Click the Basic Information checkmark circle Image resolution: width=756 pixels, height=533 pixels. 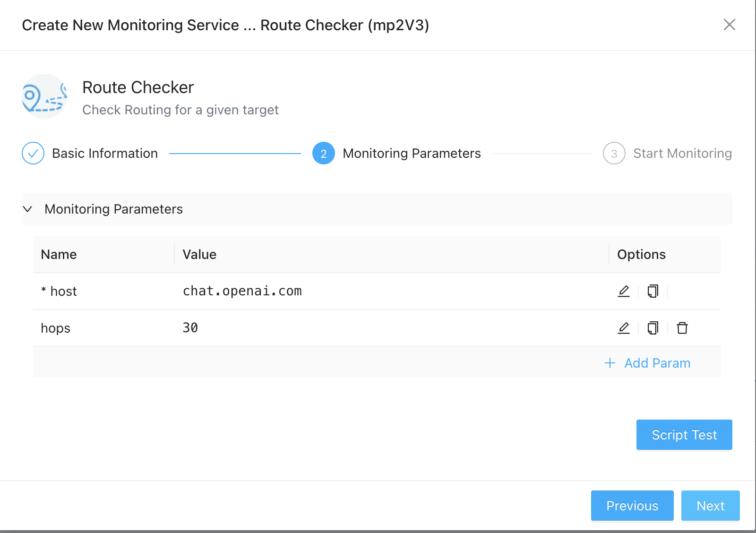[x=33, y=153]
